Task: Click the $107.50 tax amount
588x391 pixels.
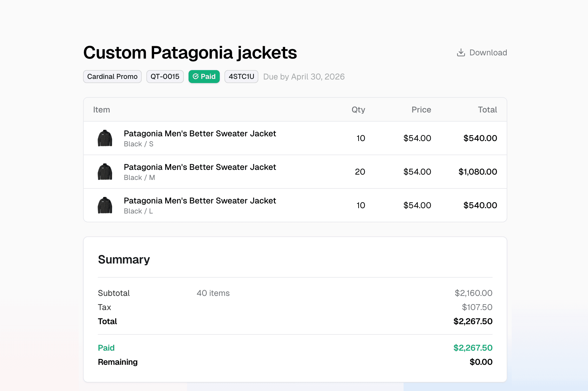Action: click(x=477, y=307)
